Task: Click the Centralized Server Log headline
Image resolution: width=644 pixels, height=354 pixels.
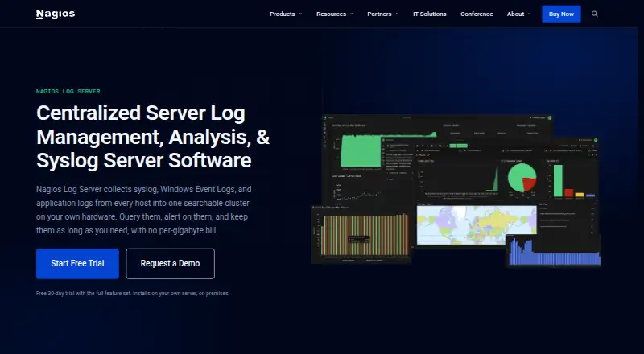Action: point(153,136)
